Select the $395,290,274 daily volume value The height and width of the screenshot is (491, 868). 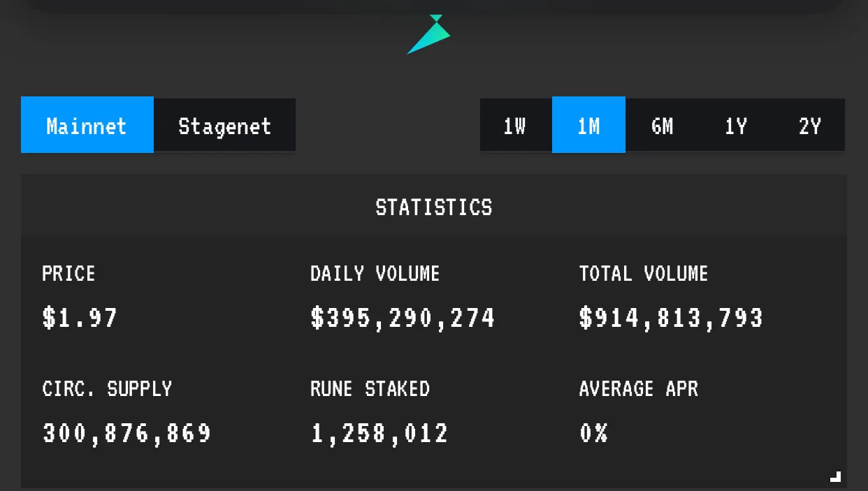coord(403,318)
